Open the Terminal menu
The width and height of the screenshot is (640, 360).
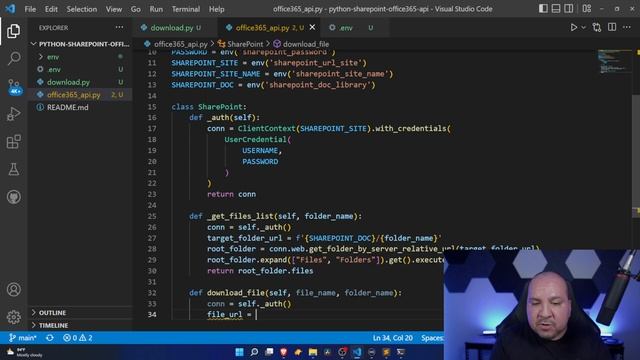(186, 9)
